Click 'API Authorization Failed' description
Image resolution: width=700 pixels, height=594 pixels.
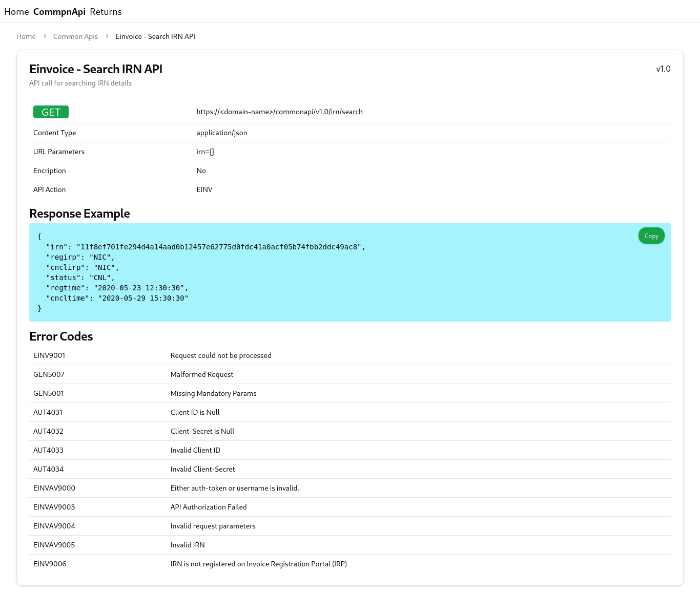(x=209, y=507)
